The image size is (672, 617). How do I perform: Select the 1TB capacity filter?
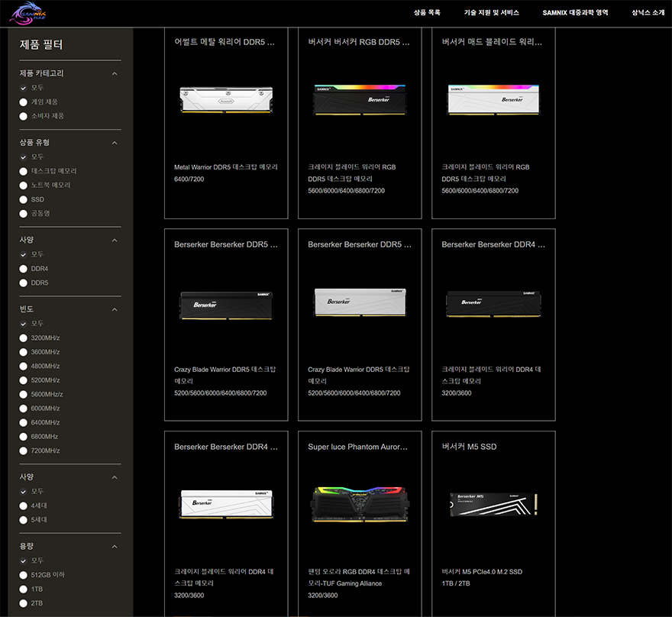click(23, 590)
